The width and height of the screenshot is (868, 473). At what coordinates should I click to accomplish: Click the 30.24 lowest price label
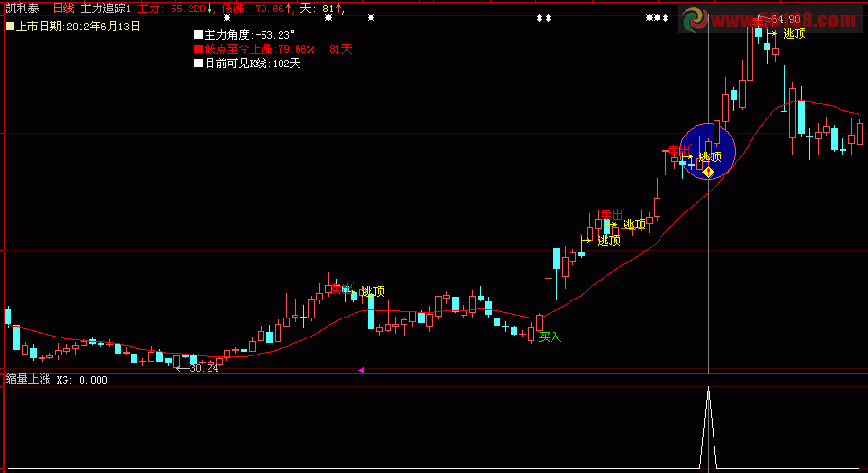[x=204, y=368]
